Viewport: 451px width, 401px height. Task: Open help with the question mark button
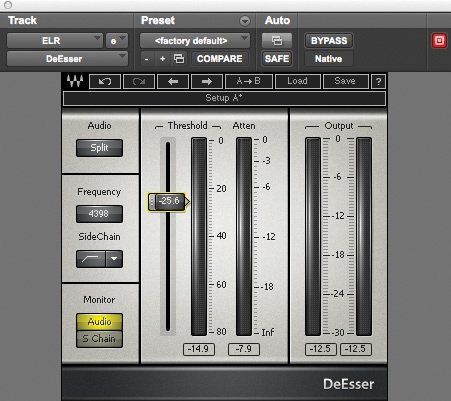(378, 81)
